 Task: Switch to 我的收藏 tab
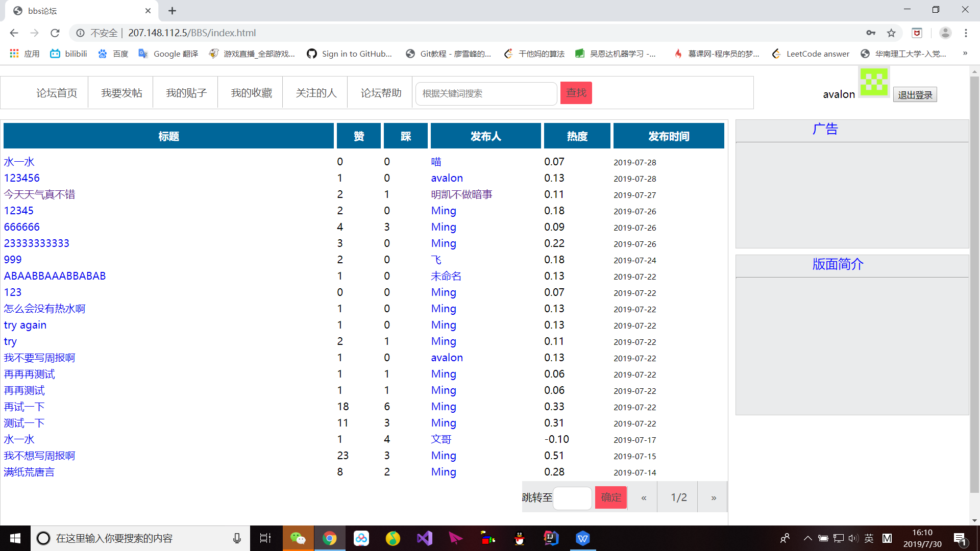[x=251, y=93]
